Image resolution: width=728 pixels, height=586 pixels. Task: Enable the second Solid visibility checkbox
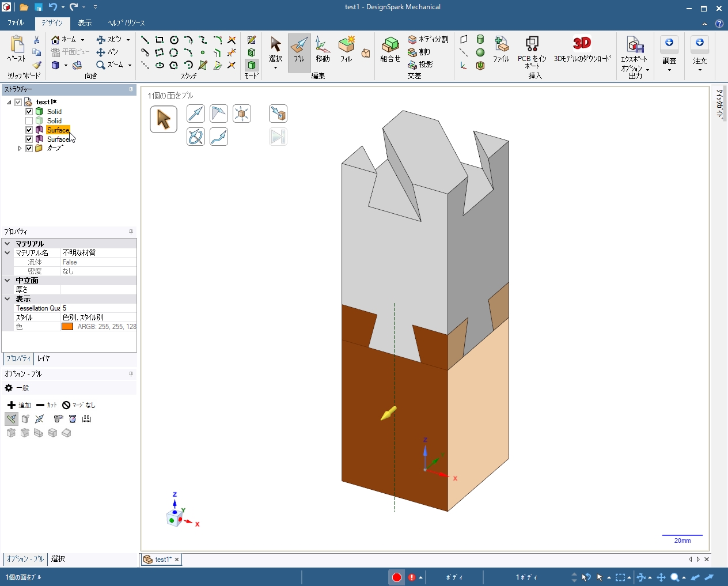pos(29,120)
